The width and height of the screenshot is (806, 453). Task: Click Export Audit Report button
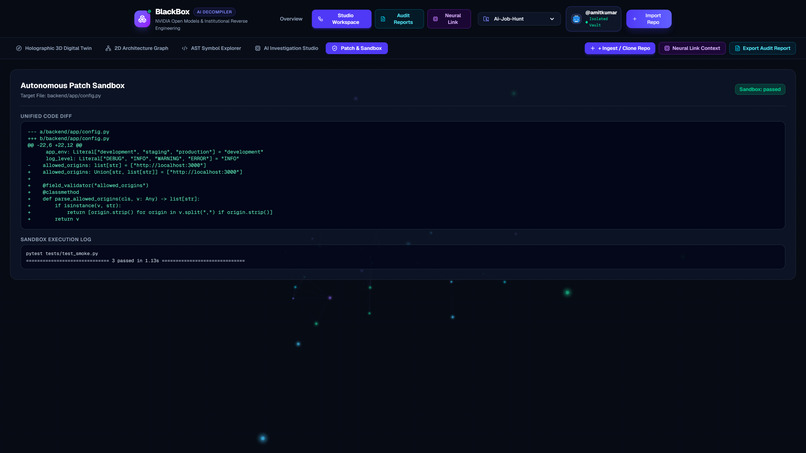[762, 48]
